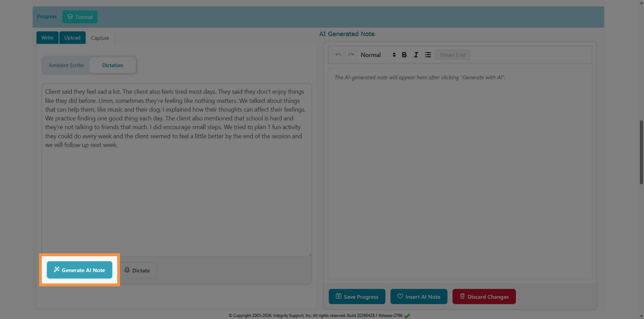Switch to Ambient Scribe mode
The image size is (644, 319).
tap(66, 65)
